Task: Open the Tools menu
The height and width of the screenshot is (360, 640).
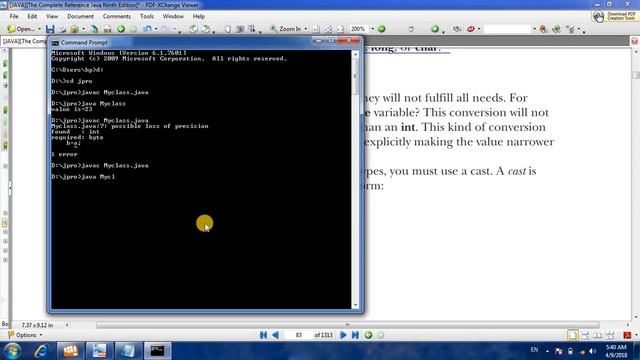Action: pos(147,16)
